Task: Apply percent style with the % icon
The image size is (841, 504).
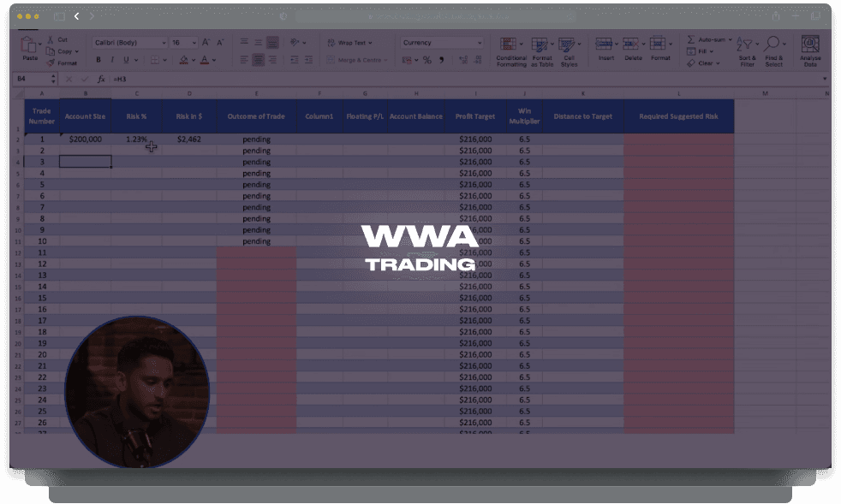Action: [x=427, y=60]
